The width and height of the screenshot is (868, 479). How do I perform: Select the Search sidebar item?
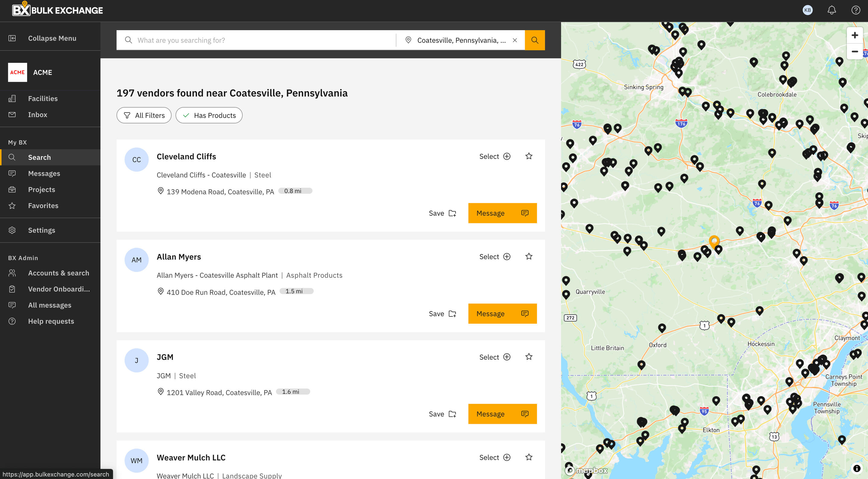pyautogui.click(x=50, y=157)
